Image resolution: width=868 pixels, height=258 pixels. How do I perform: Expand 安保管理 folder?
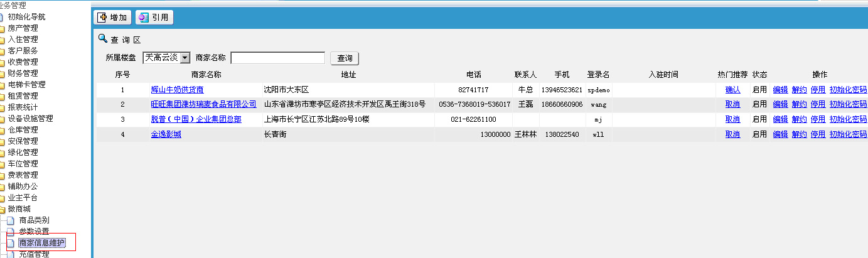coord(23,141)
